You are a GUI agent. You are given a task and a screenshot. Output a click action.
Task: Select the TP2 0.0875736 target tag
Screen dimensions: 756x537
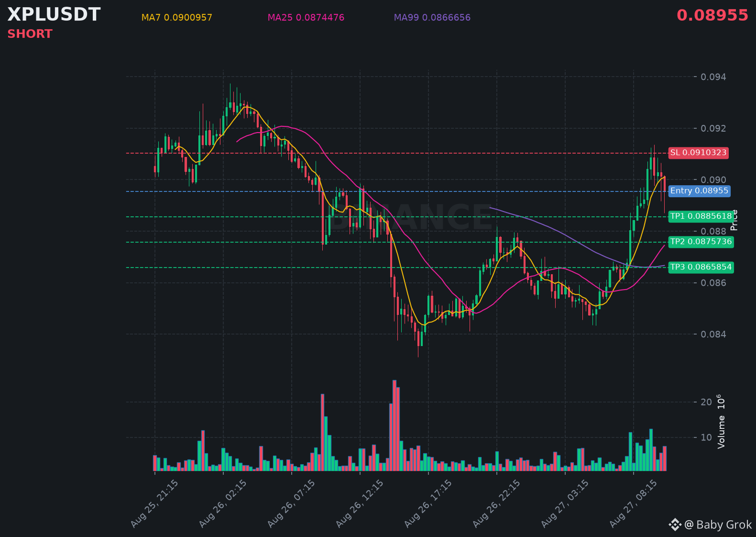(701, 242)
